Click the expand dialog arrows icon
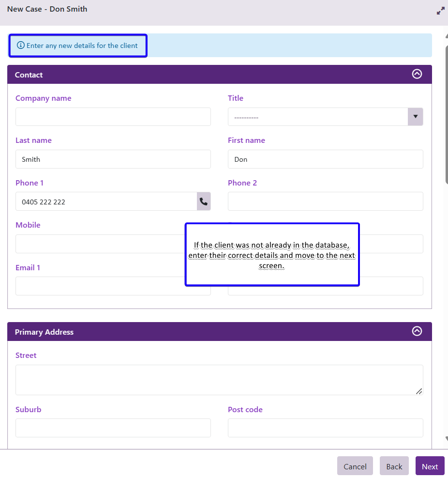 click(x=440, y=11)
